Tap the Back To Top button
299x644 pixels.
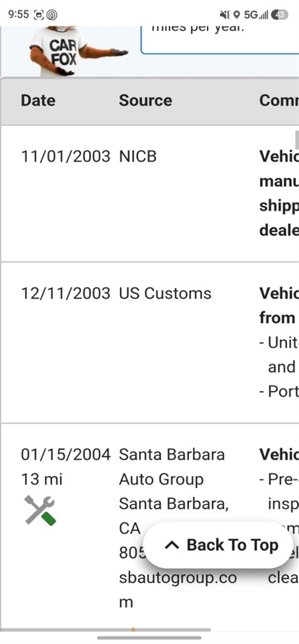[218, 545]
